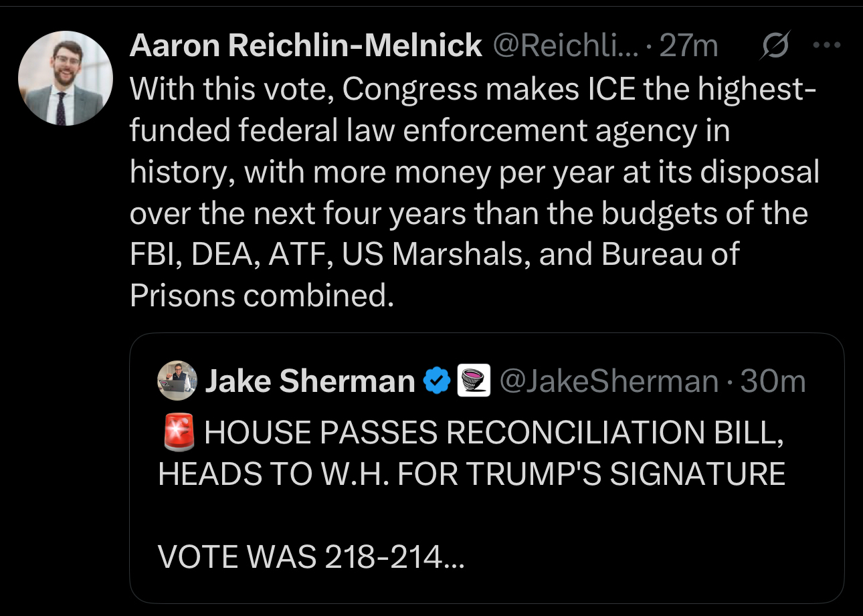
Task: Click the VOTE WAS 218-214 line
Action: tap(310, 556)
